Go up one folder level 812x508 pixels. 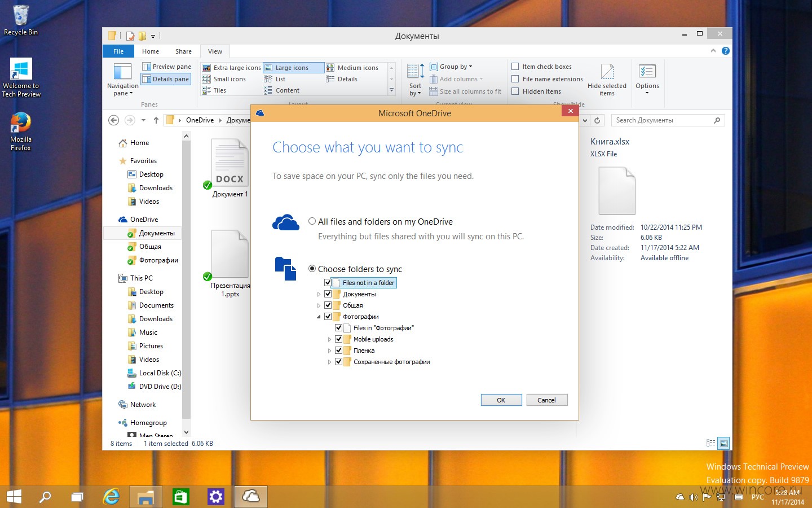(156, 120)
